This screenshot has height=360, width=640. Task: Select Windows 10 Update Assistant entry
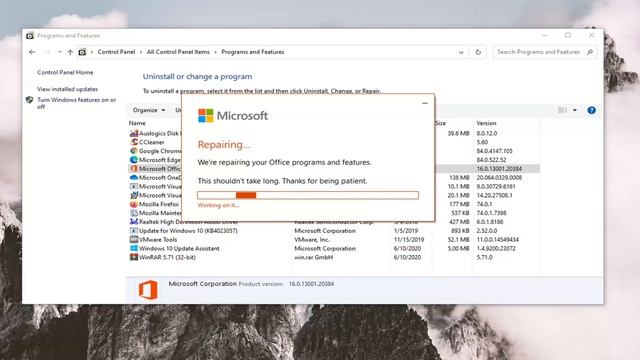tap(179, 248)
